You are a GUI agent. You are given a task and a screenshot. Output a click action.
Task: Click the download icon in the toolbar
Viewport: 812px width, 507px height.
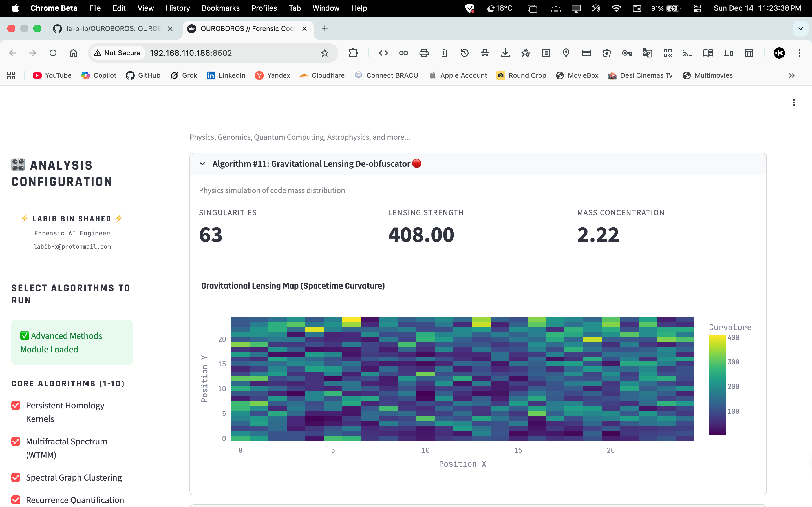point(505,53)
